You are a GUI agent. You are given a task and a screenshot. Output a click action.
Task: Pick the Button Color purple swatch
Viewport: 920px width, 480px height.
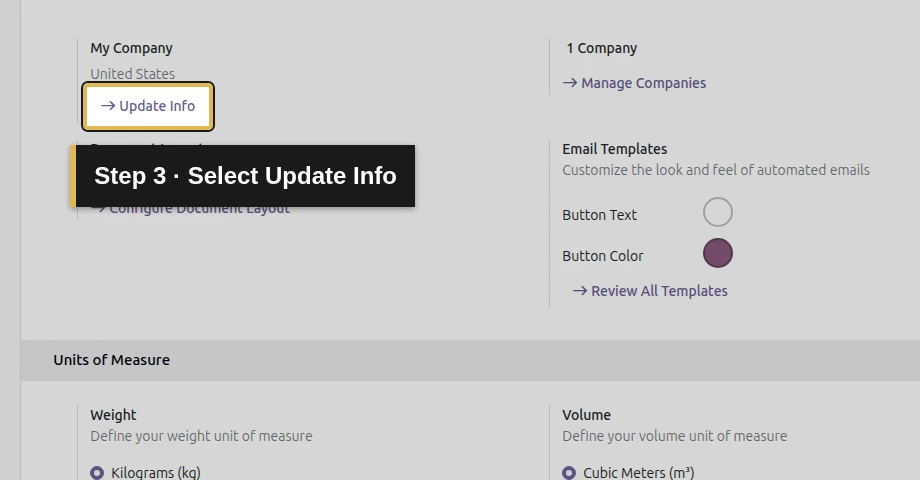(718, 253)
